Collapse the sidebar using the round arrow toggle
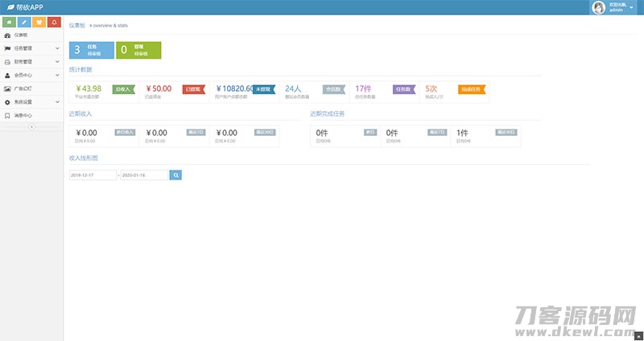The height and width of the screenshot is (341, 644). click(31, 127)
